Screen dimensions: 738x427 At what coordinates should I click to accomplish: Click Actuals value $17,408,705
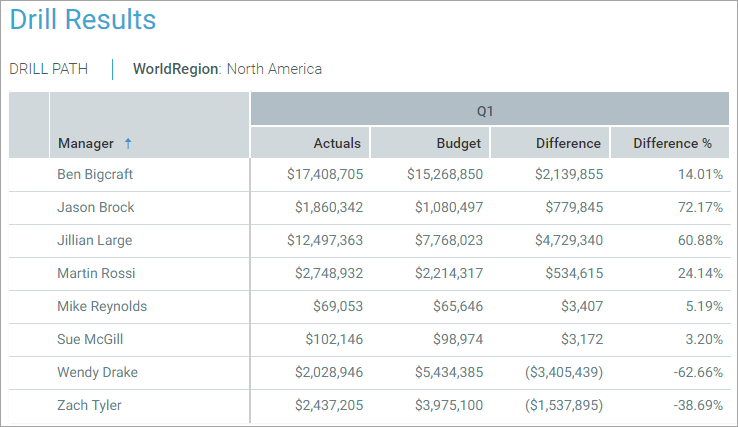tap(325, 174)
